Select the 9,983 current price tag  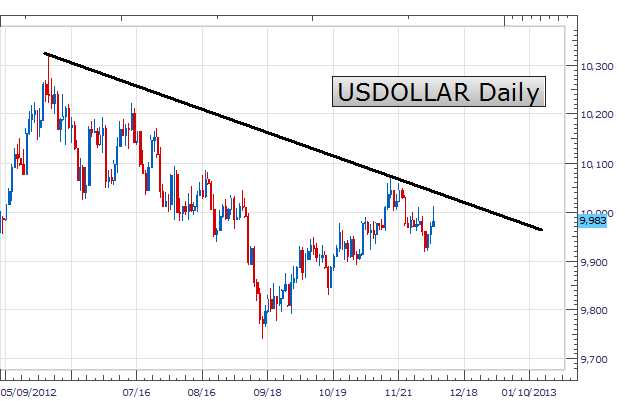coord(592,221)
